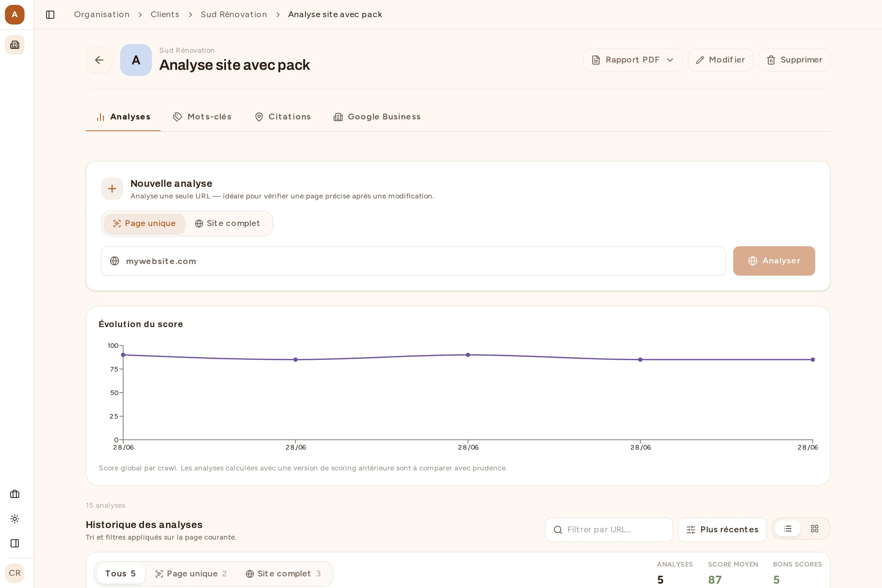882x588 pixels.
Task: Toggle the sidebar panel icon in header
Action: tap(50, 15)
